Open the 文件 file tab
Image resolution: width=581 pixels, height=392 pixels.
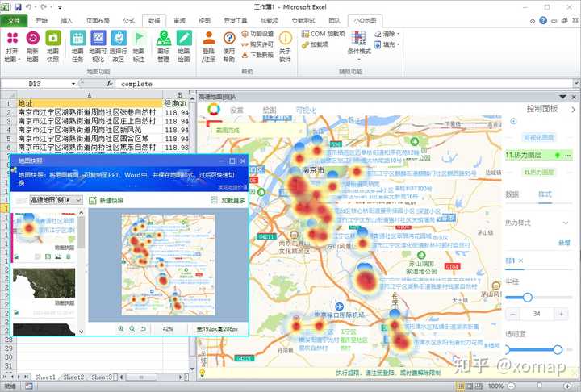pyautogui.click(x=14, y=21)
